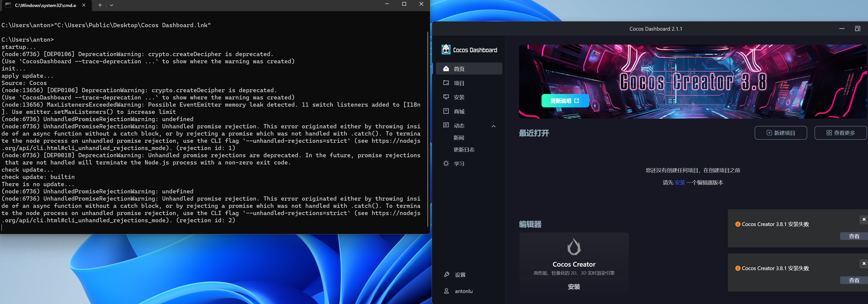The height and width of the screenshot is (304, 868).
Task: Click the Cocos Dashboard logo icon
Action: 446,50
